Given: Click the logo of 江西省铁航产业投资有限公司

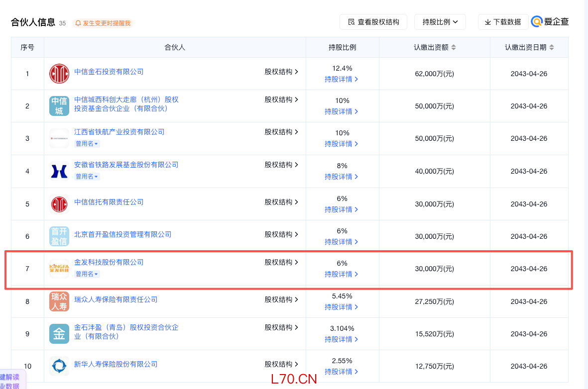Looking at the screenshot, I should (x=59, y=138).
